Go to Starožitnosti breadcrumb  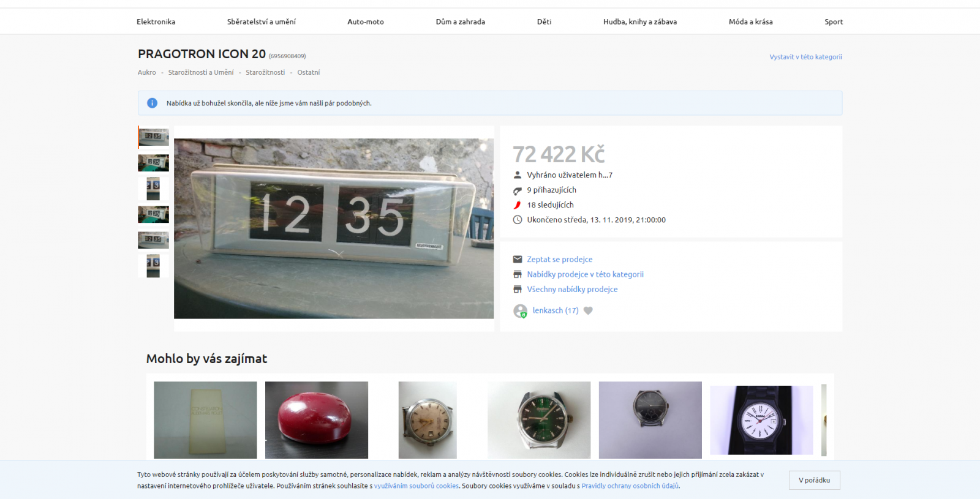click(265, 72)
